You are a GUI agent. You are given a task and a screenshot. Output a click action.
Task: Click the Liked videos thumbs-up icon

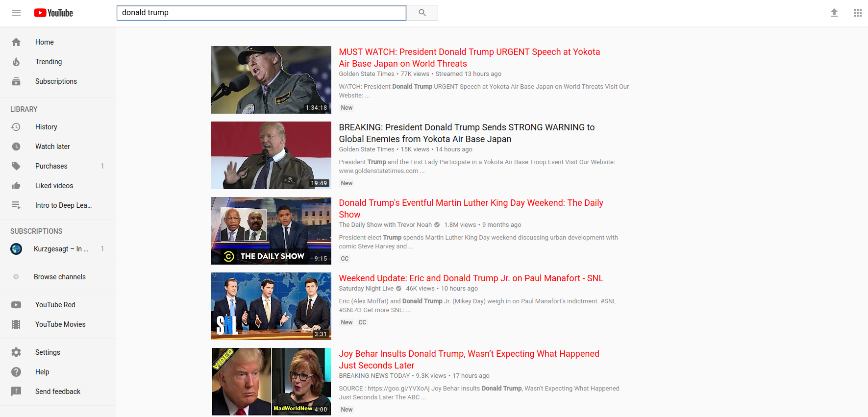16,186
